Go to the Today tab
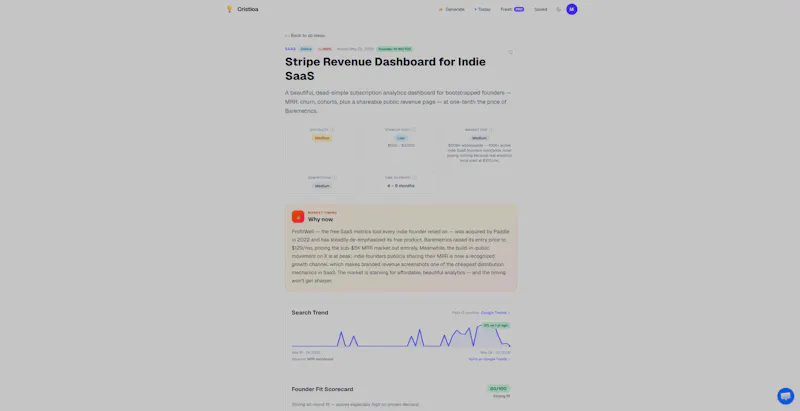This screenshot has width=800, height=411. click(x=482, y=9)
